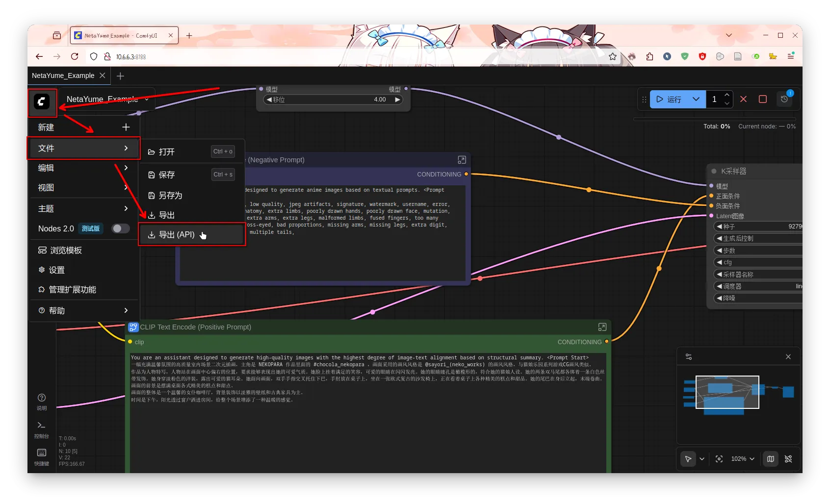Image resolution: width=830 pixels, height=504 pixels.
Task: Choose 另存为 in the file submenu
Action: click(171, 196)
